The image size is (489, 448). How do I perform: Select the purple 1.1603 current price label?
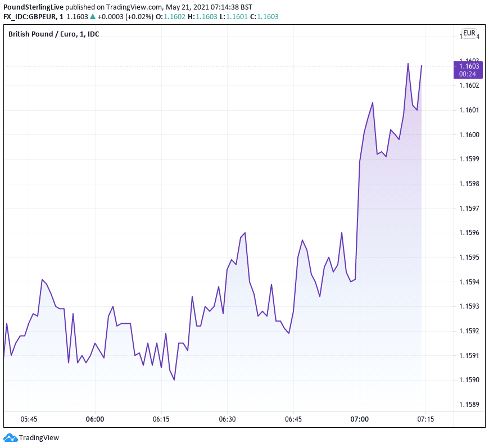[468, 66]
